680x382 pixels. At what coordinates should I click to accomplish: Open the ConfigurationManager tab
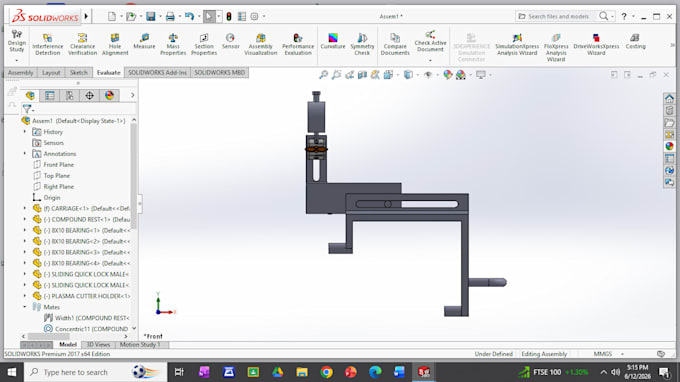69,95
